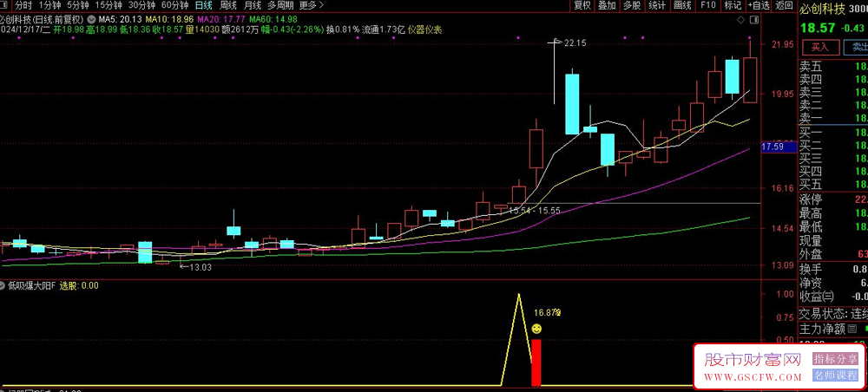The width and height of the screenshot is (868, 392).
Task: Toggle the side panel layout icon
Action: pos(753,19)
